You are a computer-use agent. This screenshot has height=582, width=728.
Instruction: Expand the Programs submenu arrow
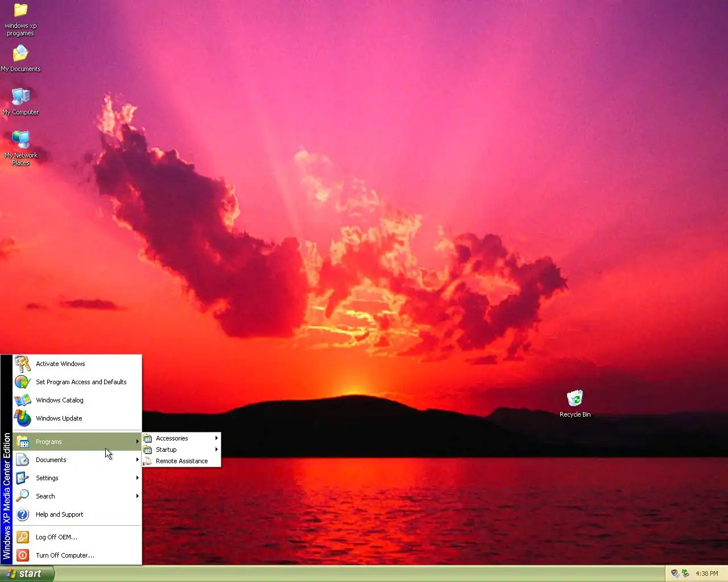(x=137, y=442)
